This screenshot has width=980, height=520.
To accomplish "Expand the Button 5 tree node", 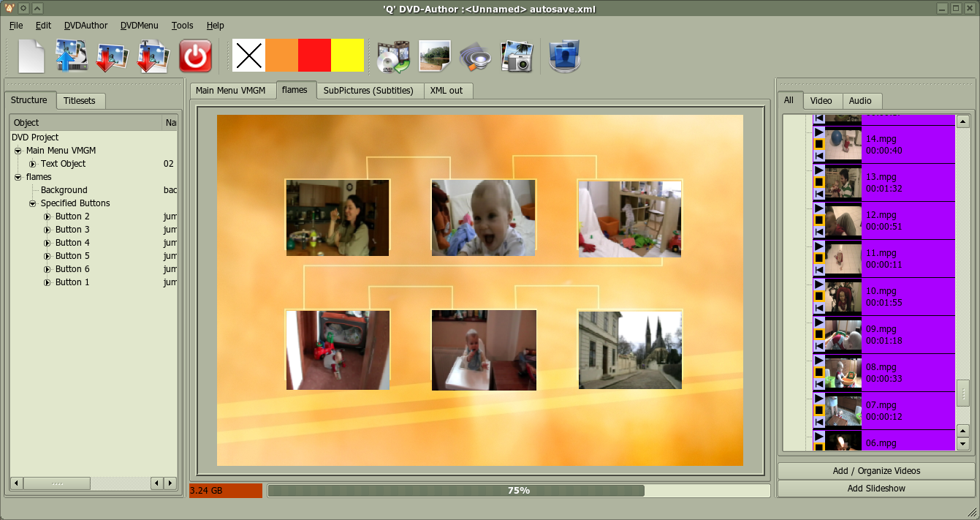I will tap(48, 256).
